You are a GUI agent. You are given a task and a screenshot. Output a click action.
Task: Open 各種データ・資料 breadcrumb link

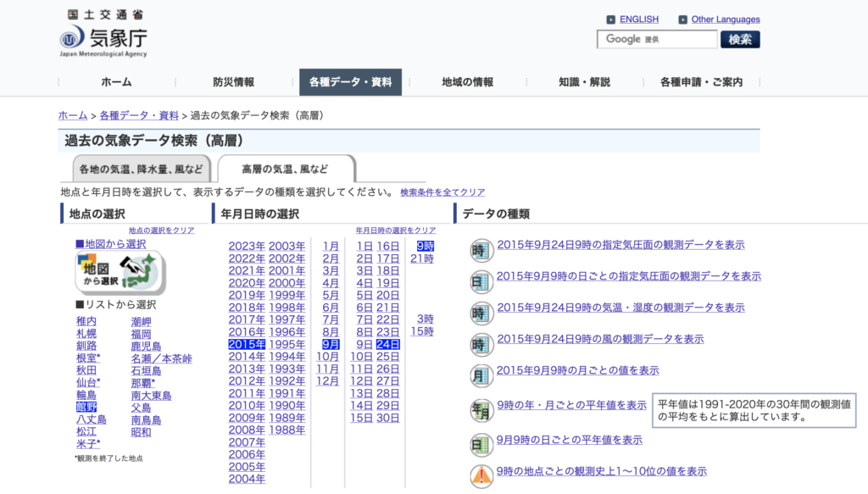tap(139, 115)
